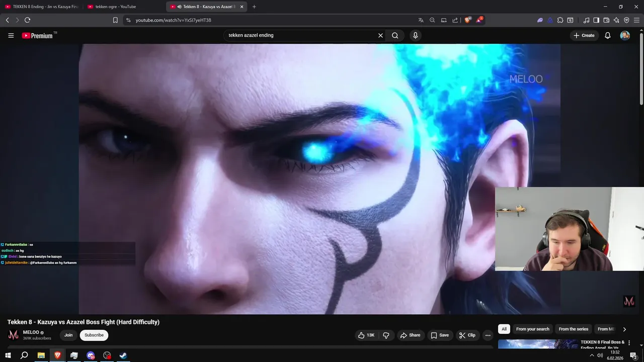Viewport: 644px width, 362px height.
Task: Open volume control in system tray
Action: 600,355
